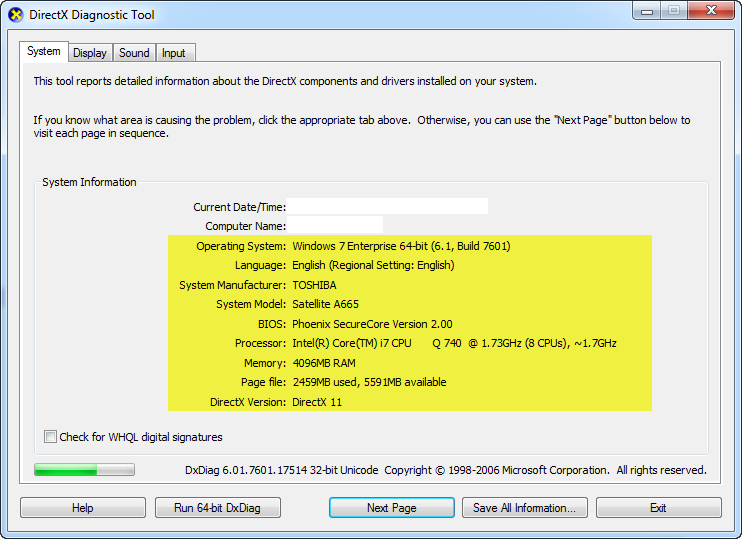Image resolution: width=742 pixels, height=539 pixels.
Task: Click the Exit button
Action: [x=659, y=508]
